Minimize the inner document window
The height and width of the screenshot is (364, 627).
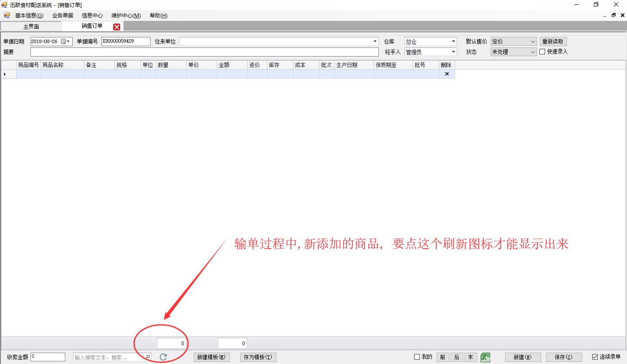(x=605, y=16)
